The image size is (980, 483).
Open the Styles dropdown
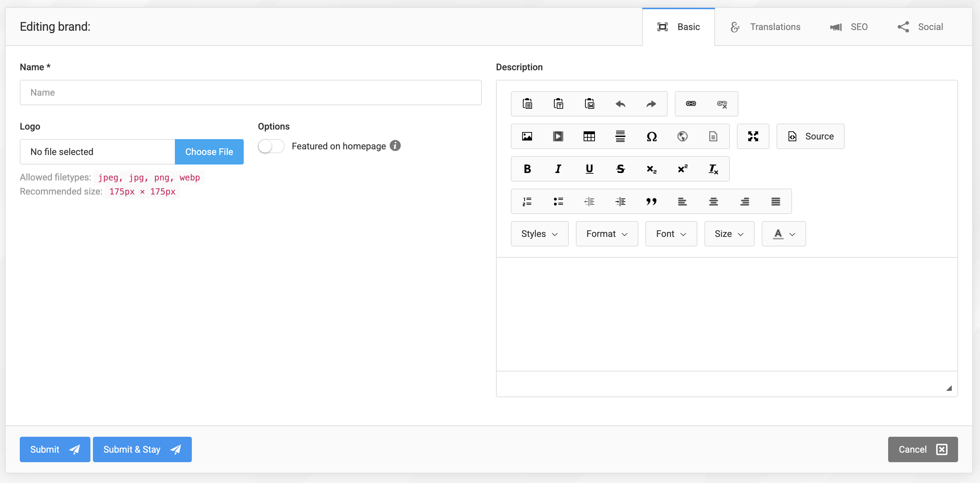point(539,234)
